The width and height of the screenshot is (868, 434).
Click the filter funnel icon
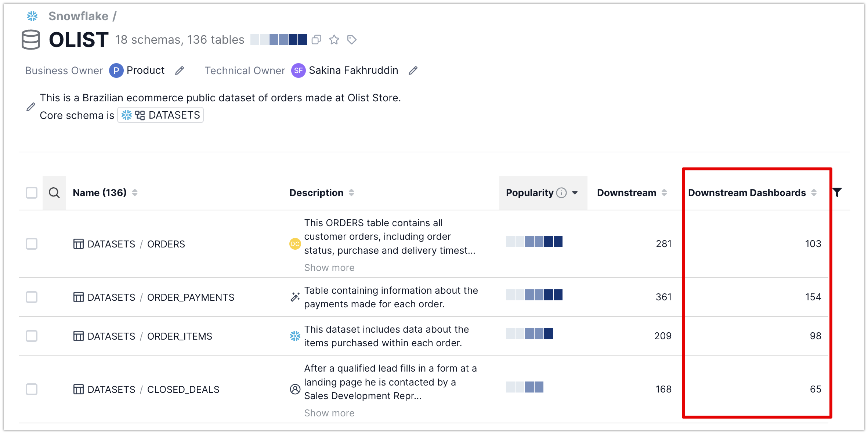837,192
